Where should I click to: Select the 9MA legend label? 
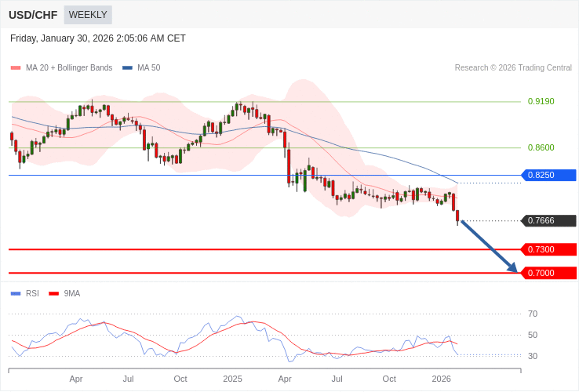[x=72, y=294]
